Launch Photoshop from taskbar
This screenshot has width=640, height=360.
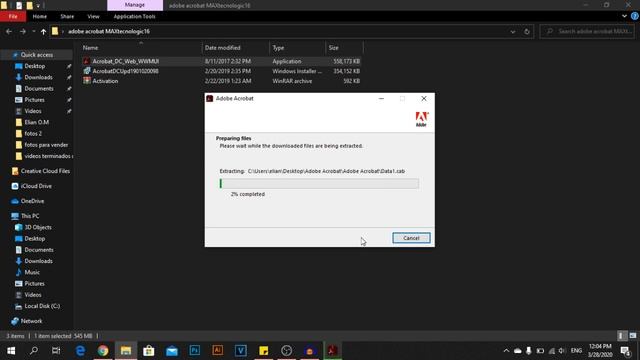195,351
